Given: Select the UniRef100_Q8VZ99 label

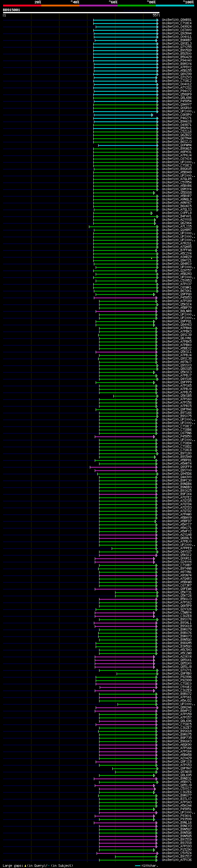Looking at the screenshot, I should [177, 74].
